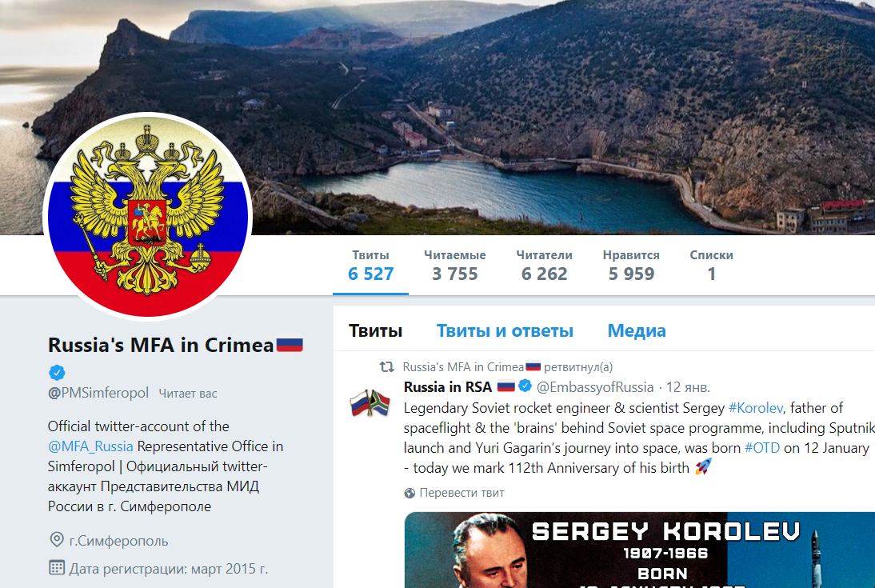Open the coat of arms profile picture
The width and height of the screenshot is (875, 588).
pyautogui.click(x=148, y=216)
